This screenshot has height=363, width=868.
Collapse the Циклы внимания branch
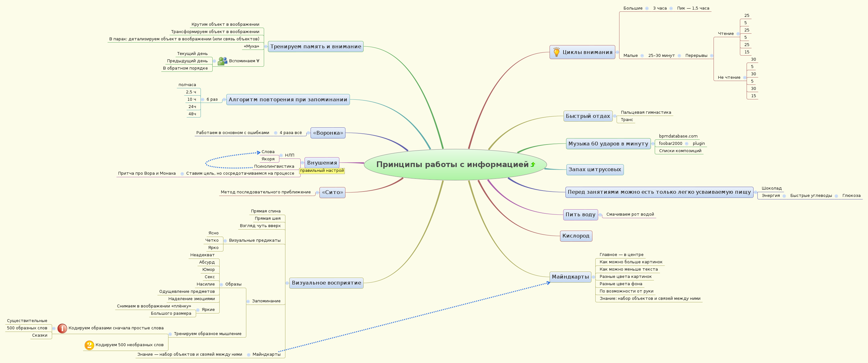pos(617,52)
